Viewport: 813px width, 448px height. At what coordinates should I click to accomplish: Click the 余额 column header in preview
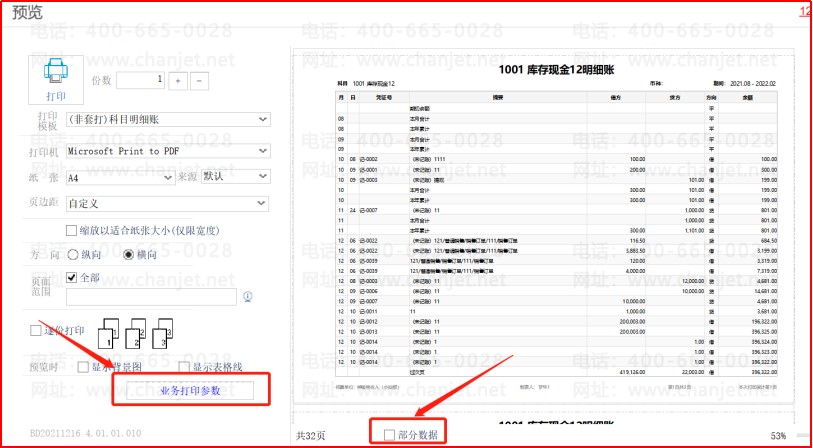pyautogui.click(x=747, y=97)
